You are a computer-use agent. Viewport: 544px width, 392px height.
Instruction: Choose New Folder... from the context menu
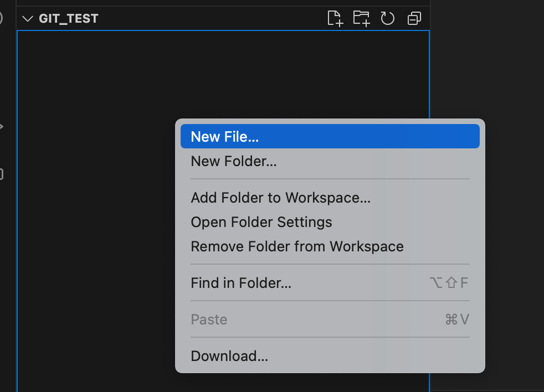pyautogui.click(x=330, y=161)
